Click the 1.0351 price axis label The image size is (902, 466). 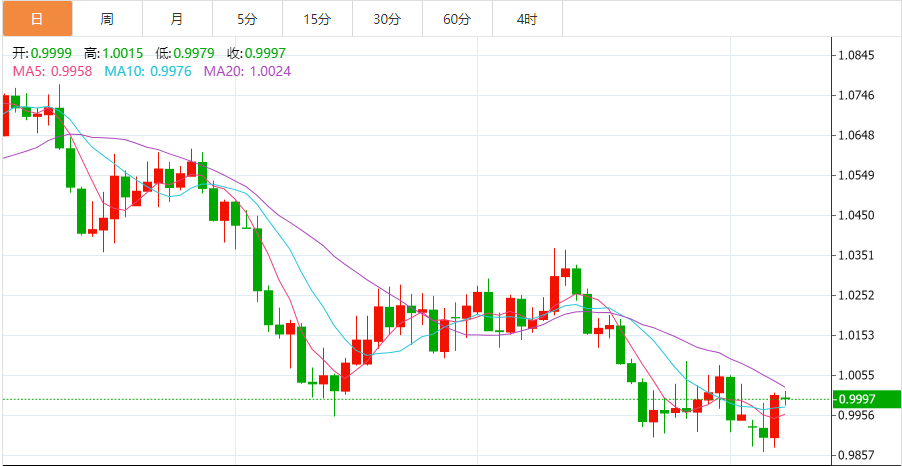pyautogui.click(x=857, y=255)
